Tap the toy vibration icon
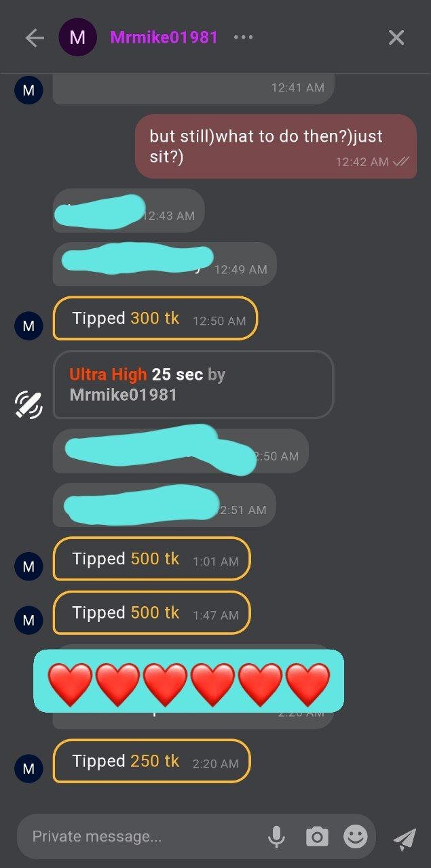Image resolution: width=431 pixels, height=868 pixels. [x=29, y=404]
